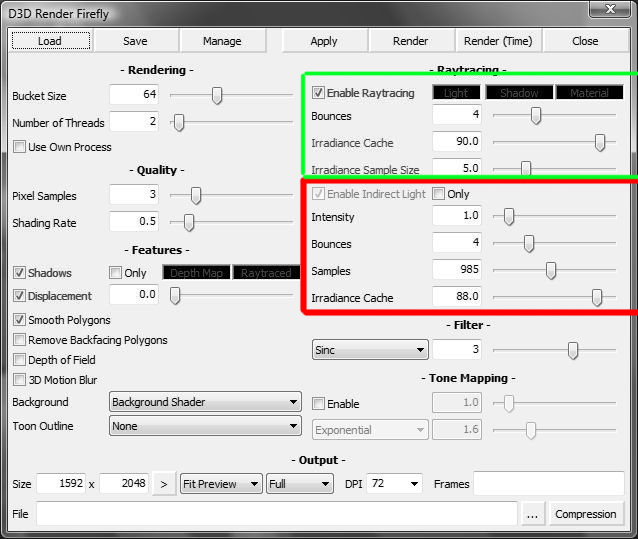Toggle the Use Own Process checkbox
638x539 pixels.
tap(19, 147)
